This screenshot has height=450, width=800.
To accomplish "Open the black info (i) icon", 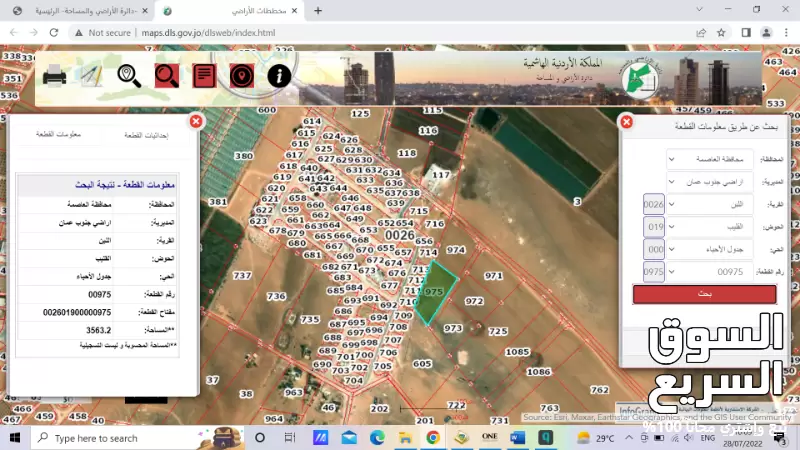I will pyautogui.click(x=279, y=77).
